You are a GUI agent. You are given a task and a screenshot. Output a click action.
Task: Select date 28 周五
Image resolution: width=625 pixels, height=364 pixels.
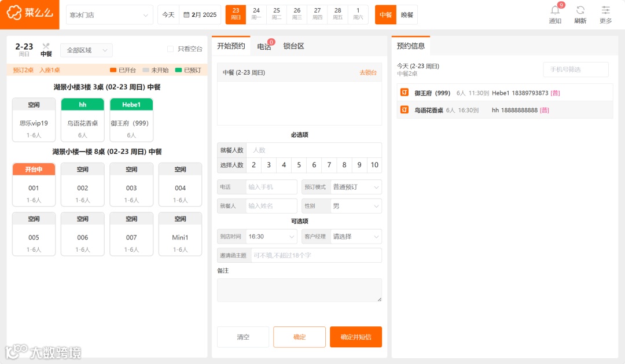(x=337, y=14)
